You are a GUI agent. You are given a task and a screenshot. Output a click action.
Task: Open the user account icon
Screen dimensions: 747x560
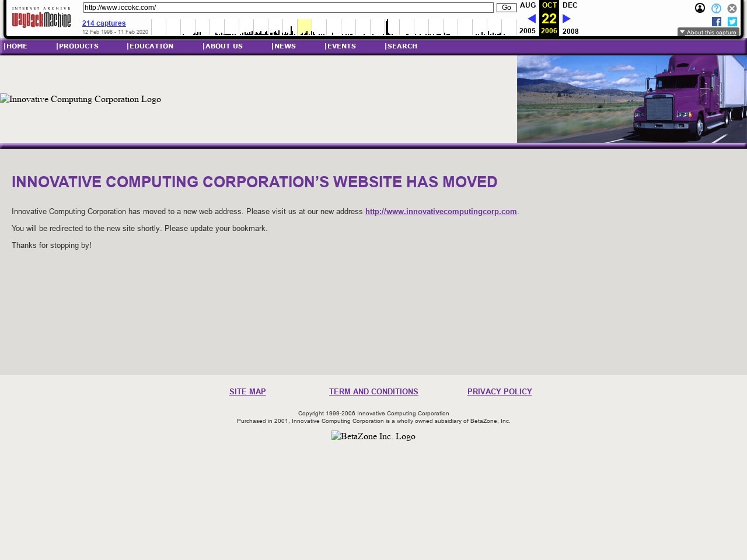point(700,8)
